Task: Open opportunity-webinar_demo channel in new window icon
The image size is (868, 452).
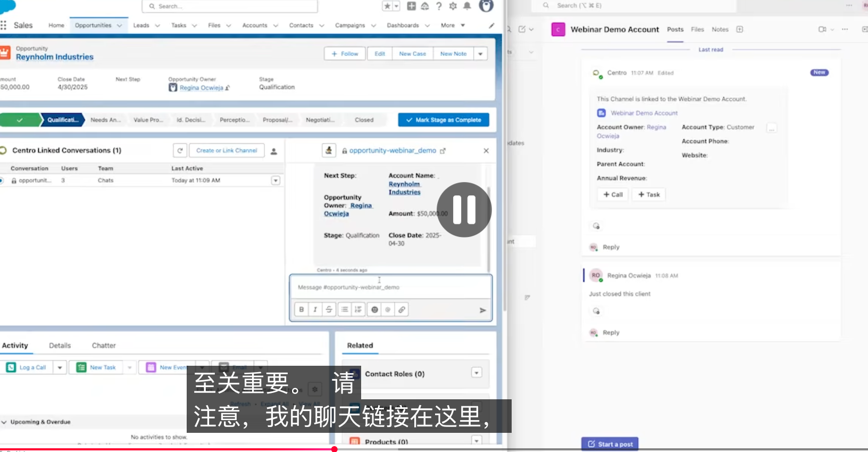Action: tap(443, 151)
